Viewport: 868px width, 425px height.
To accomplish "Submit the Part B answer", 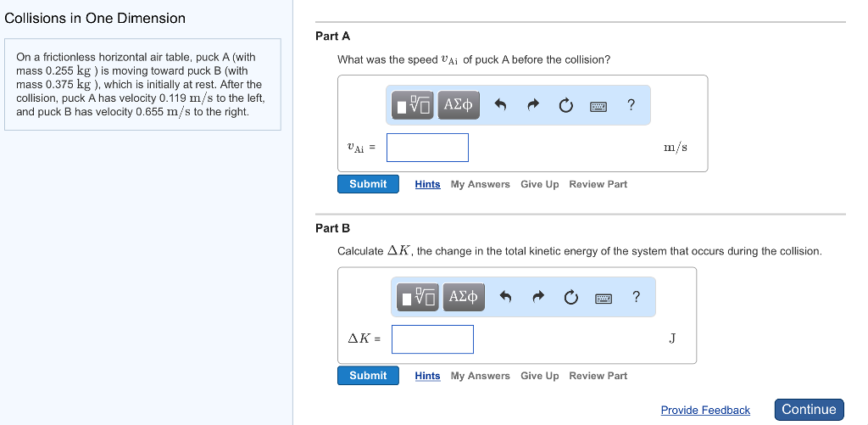I will tap(368, 376).
